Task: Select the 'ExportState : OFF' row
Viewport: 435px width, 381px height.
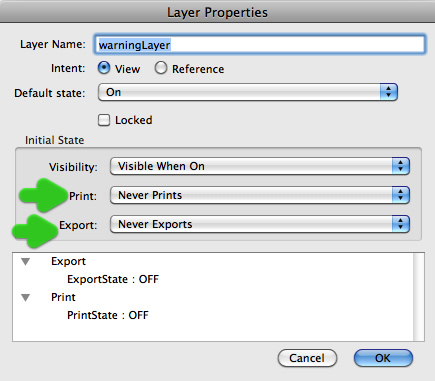Action: (x=113, y=279)
